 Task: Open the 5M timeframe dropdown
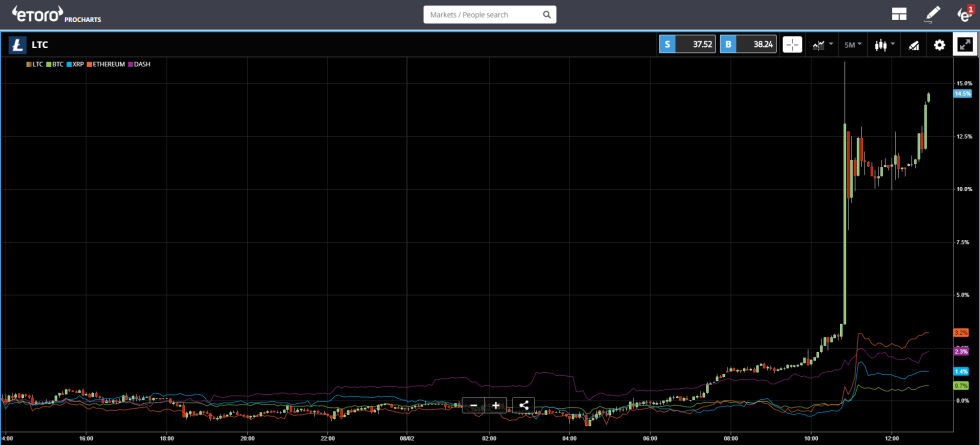[852, 44]
